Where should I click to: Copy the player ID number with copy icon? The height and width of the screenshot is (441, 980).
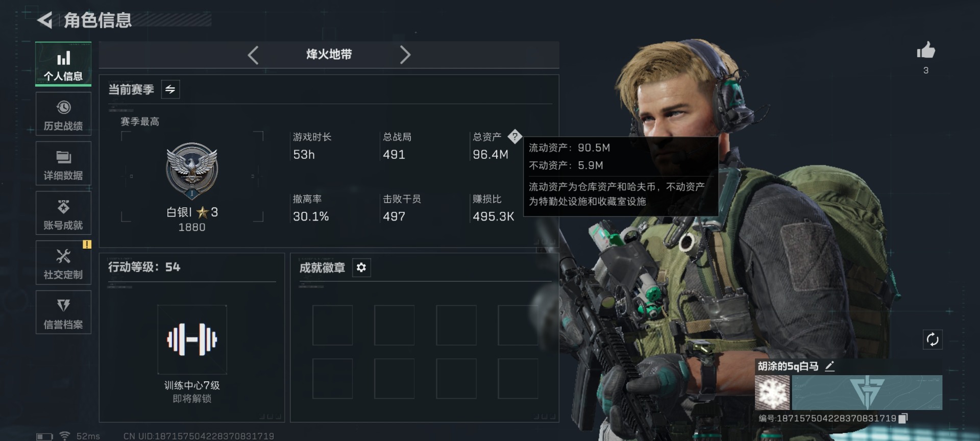tap(903, 418)
